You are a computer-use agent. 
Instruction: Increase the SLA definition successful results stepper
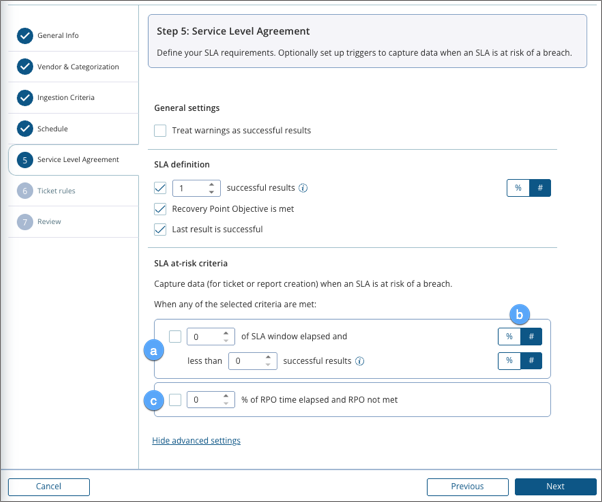212,184
